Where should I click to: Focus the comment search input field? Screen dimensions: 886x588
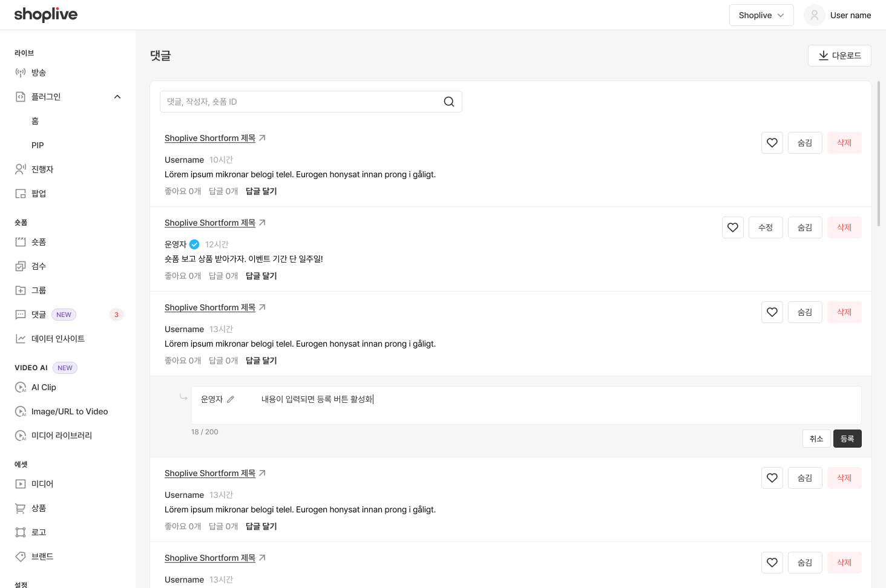coord(311,102)
